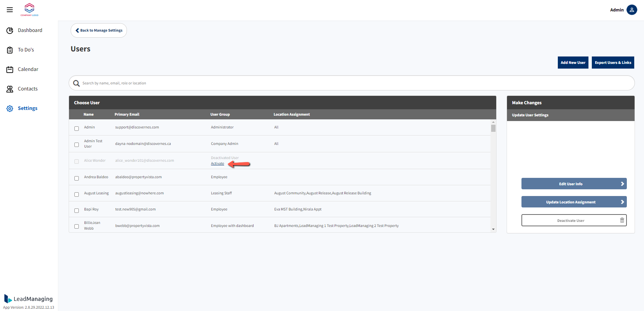Open the hamburger menu icon
The image size is (644, 311).
[x=10, y=10]
